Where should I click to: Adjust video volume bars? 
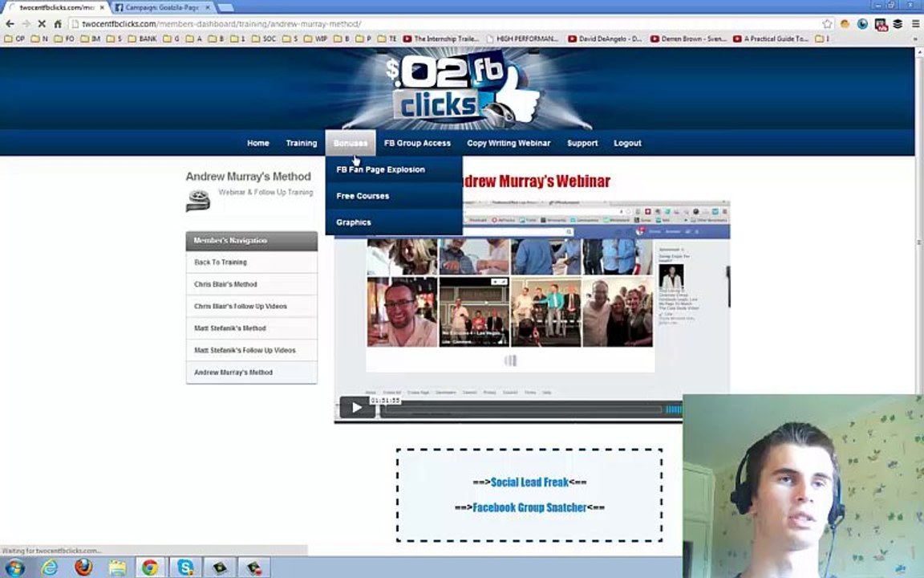coord(674,409)
